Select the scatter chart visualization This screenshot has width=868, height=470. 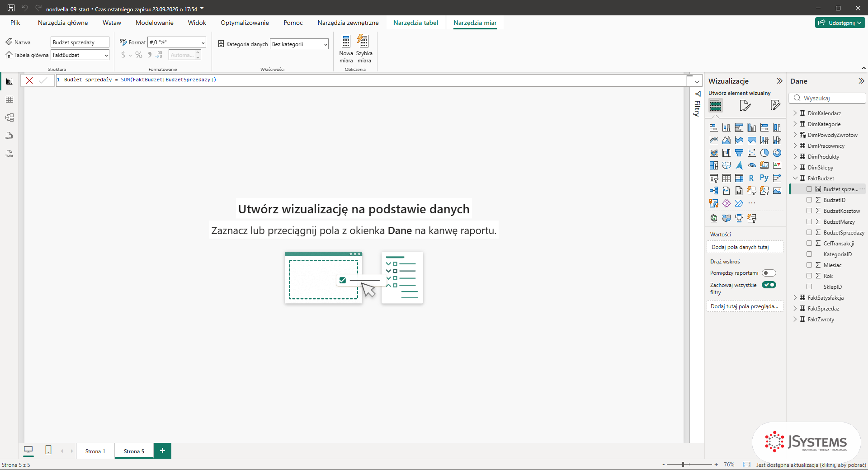[752, 153]
